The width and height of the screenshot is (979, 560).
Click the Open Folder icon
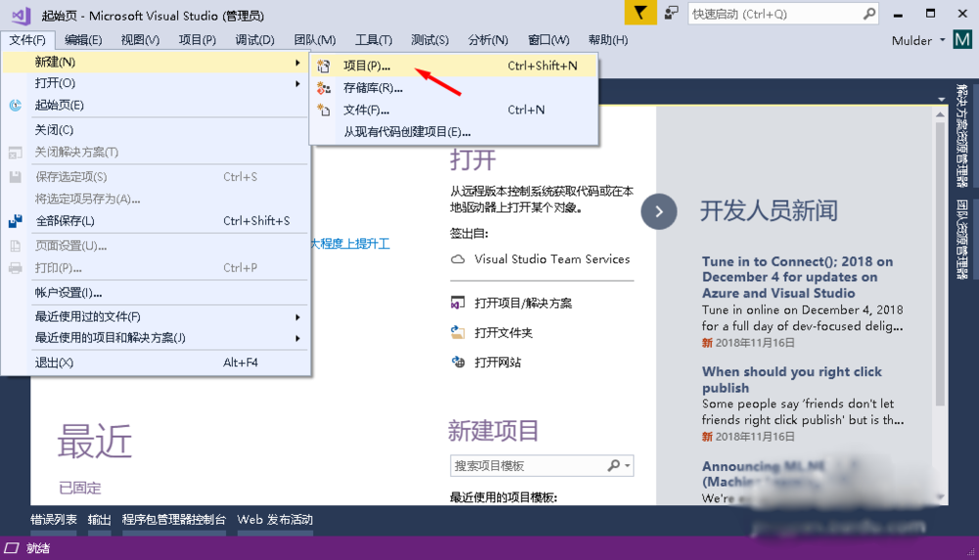tap(457, 333)
